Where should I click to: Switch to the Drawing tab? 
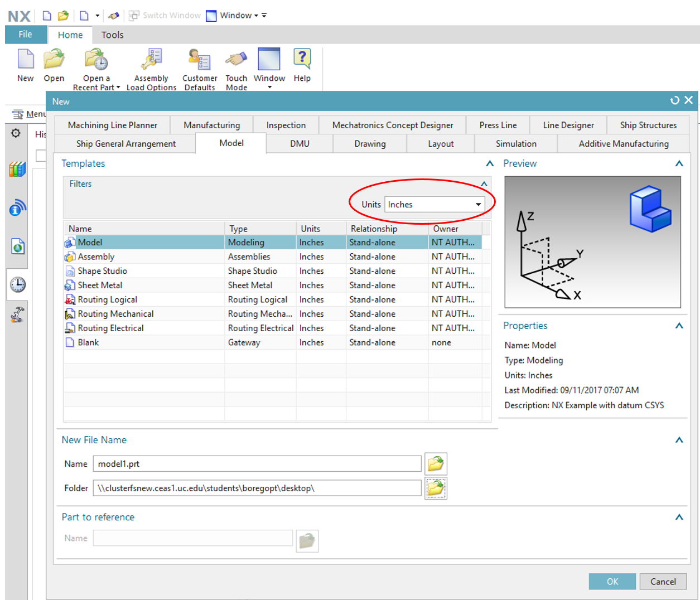[370, 144]
